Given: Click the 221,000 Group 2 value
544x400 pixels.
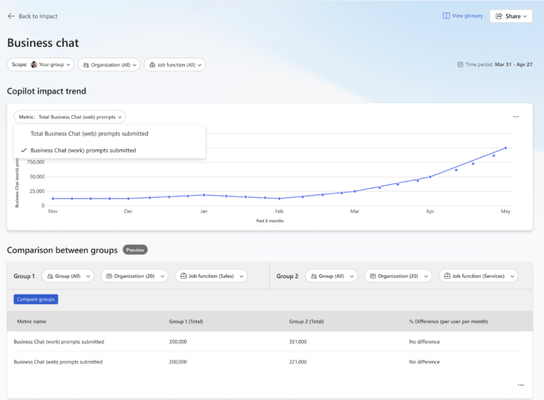Looking at the screenshot, I should click(x=298, y=362).
